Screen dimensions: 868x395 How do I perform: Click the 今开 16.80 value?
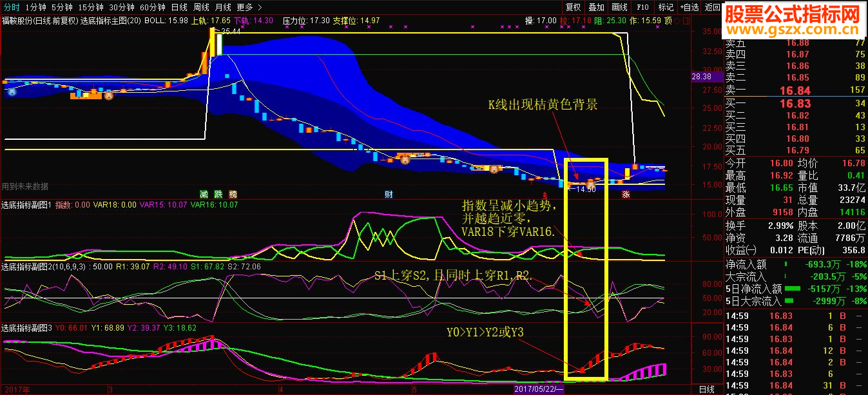(783, 164)
